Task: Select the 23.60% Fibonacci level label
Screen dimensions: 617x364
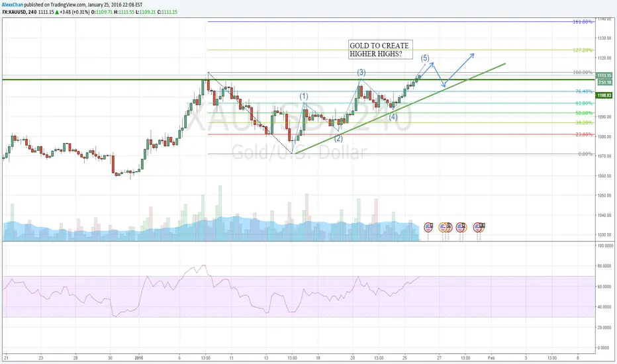Action: pos(583,134)
